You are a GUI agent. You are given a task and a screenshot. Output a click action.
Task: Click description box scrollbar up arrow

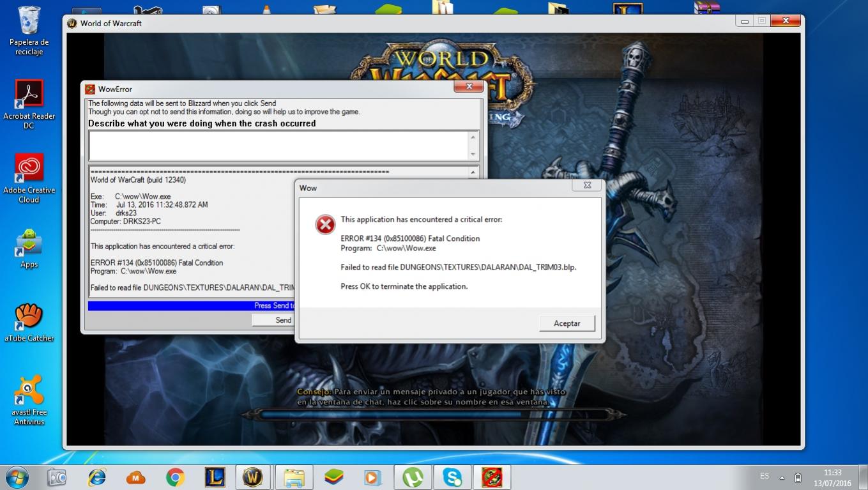pyautogui.click(x=473, y=137)
